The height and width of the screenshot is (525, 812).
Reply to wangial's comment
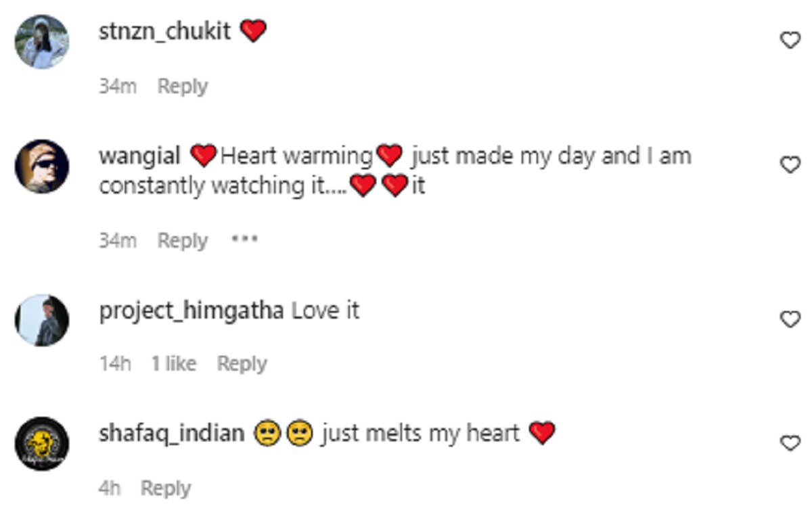[x=182, y=241]
